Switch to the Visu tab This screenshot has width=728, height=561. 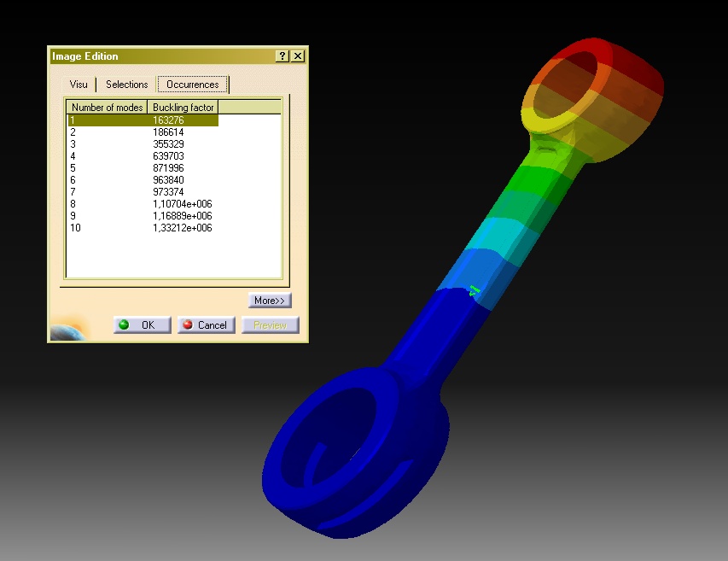[x=79, y=85]
